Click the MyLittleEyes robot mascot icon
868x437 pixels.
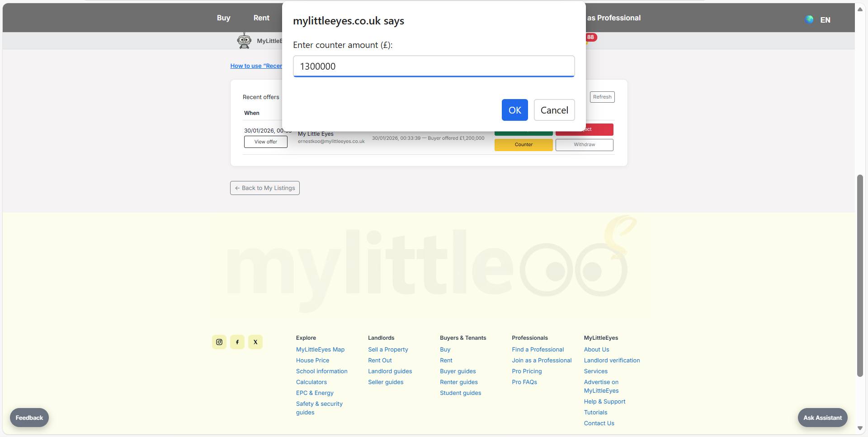tap(244, 41)
